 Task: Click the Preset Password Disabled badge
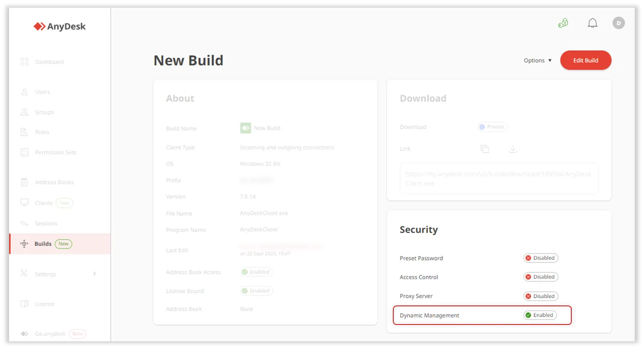(x=540, y=258)
